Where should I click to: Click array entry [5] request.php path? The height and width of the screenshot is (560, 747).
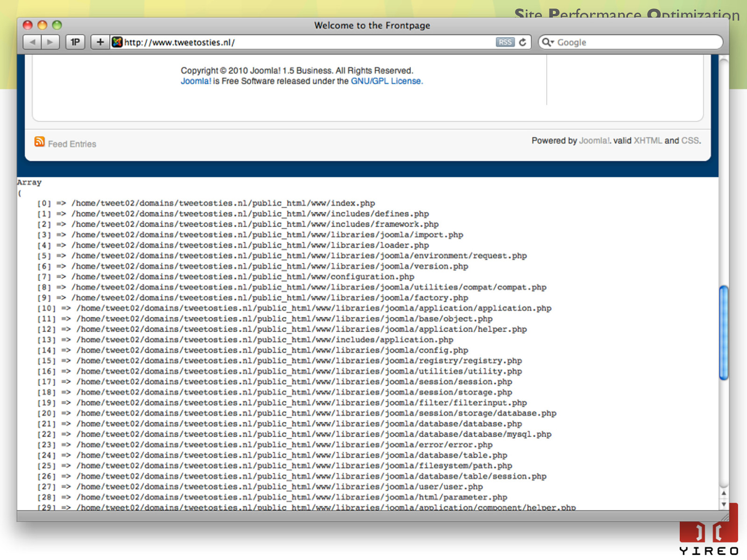point(299,256)
